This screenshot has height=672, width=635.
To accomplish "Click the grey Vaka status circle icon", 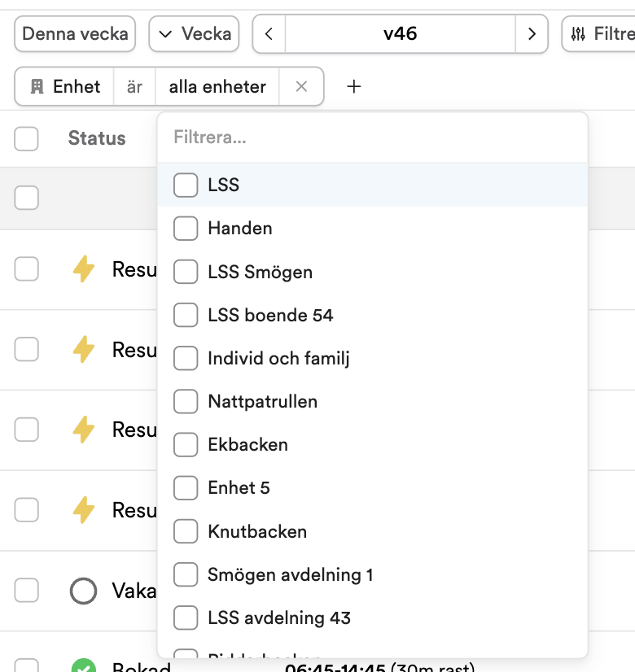I will 83,591.
